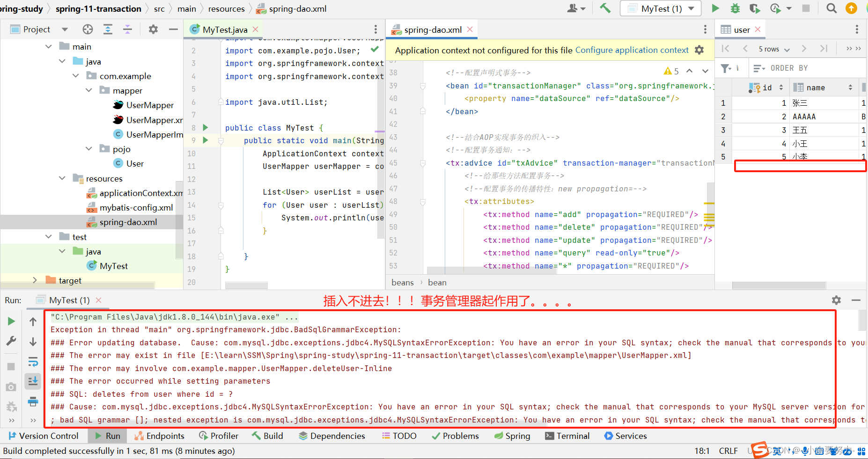The height and width of the screenshot is (459, 868).
Task: Expand all project tree icon
Action: click(x=108, y=29)
